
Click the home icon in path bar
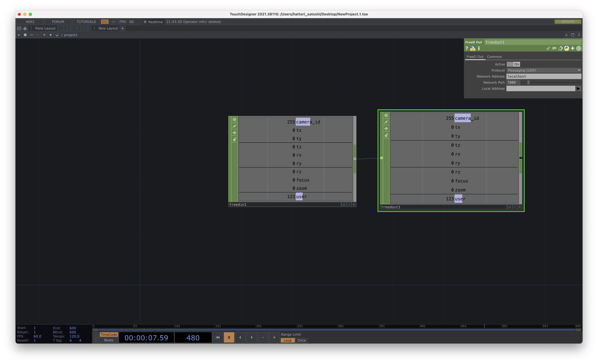pyautogui.click(x=57, y=35)
